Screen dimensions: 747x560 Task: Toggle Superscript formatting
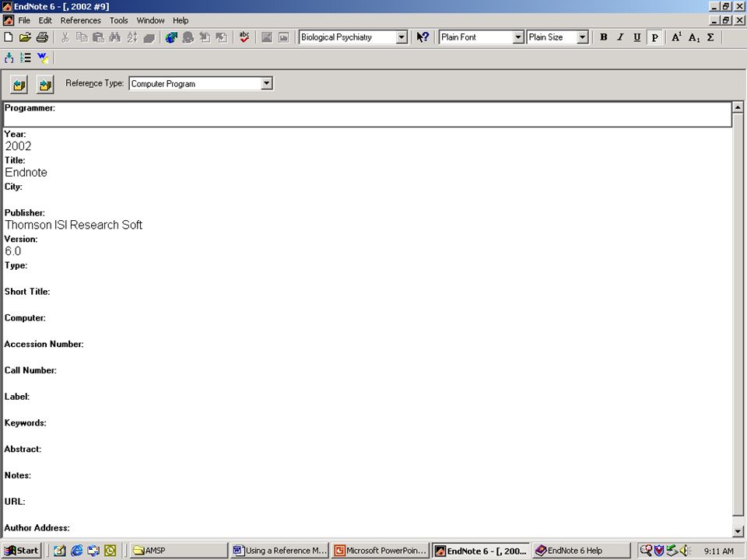point(676,37)
